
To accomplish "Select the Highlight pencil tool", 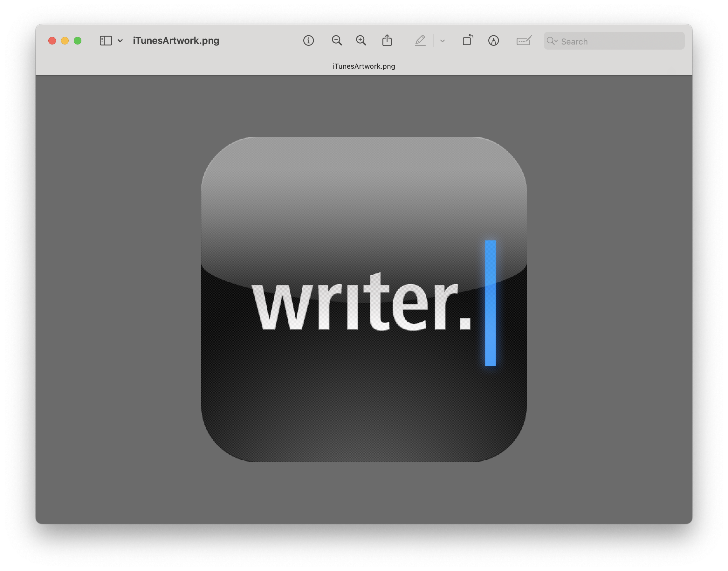I will (421, 41).
